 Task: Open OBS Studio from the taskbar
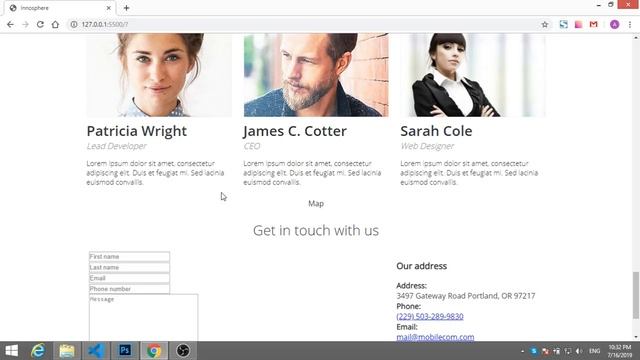[183, 351]
